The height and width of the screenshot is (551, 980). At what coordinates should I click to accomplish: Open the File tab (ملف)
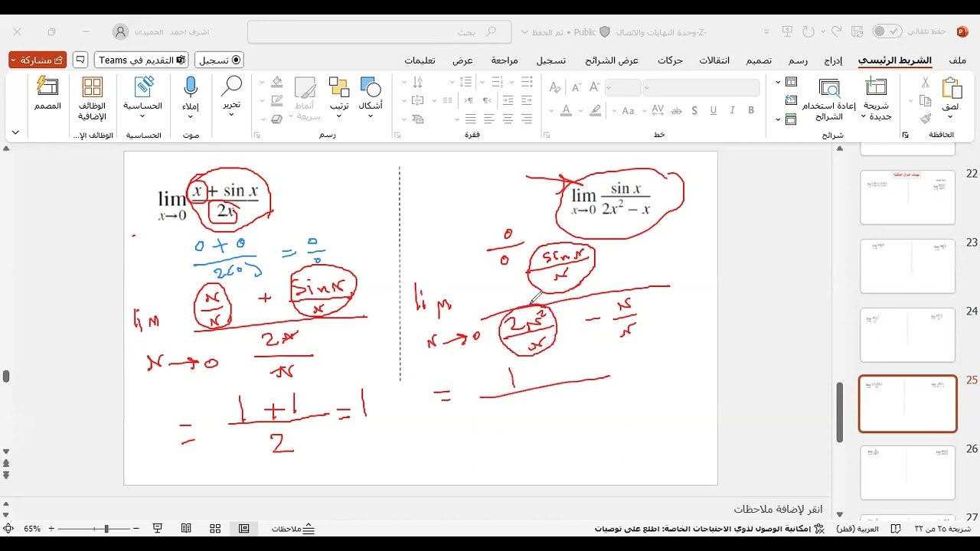pyautogui.click(x=957, y=60)
